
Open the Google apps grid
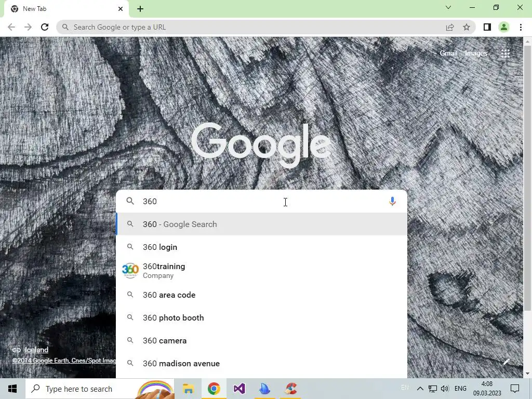pos(505,54)
